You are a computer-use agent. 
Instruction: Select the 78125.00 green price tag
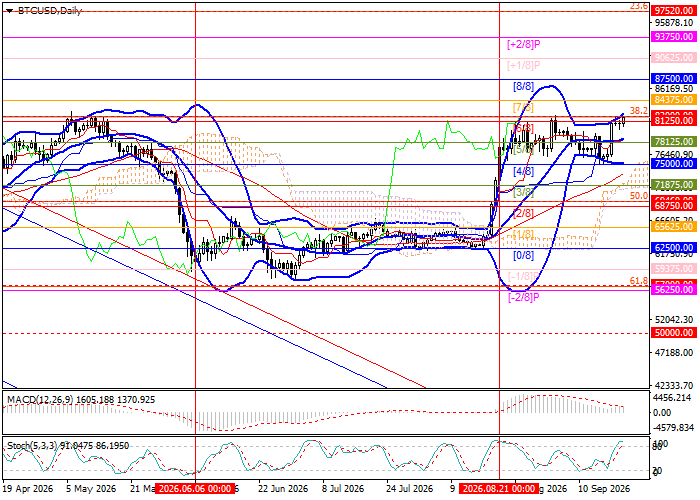674,142
